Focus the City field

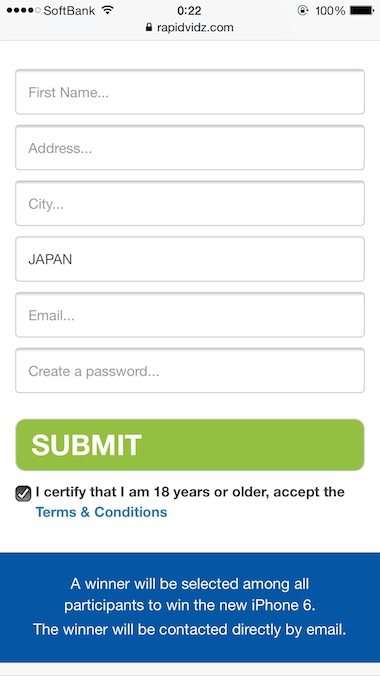tap(190, 203)
